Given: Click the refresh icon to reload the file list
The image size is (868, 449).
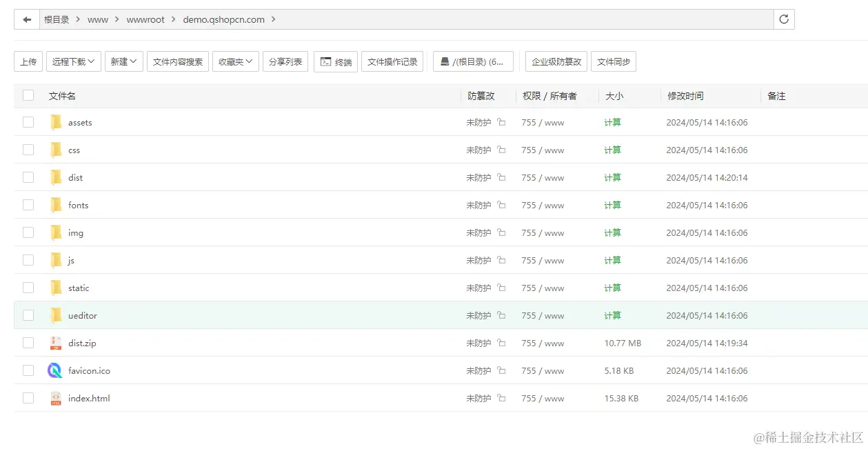Looking at the screenshot, I should click(x=784, y=19).
